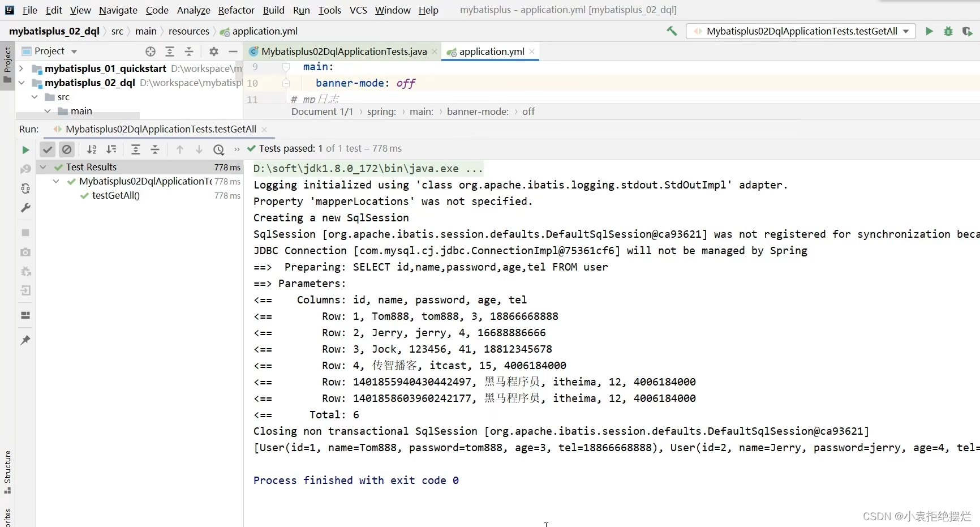Toggle auto-test rerun icon
This screenshot has height=527, width=980.
pos(25,188)
